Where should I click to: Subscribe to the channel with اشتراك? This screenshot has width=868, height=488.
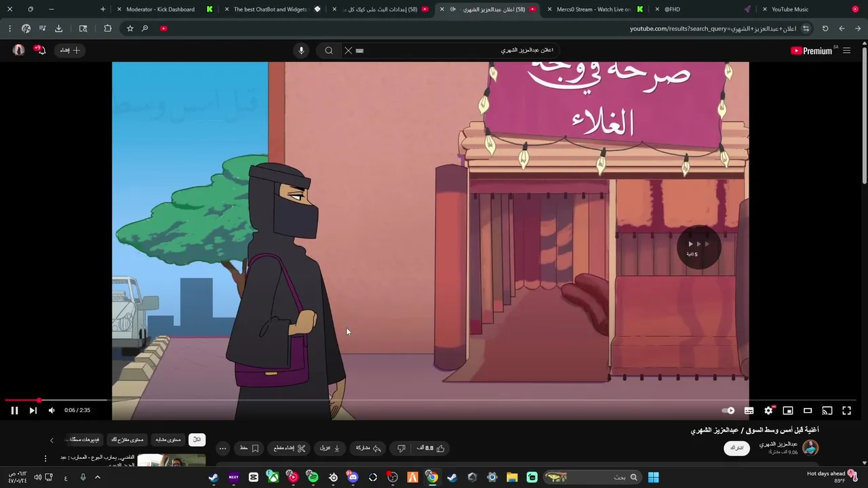click(736, 448)
